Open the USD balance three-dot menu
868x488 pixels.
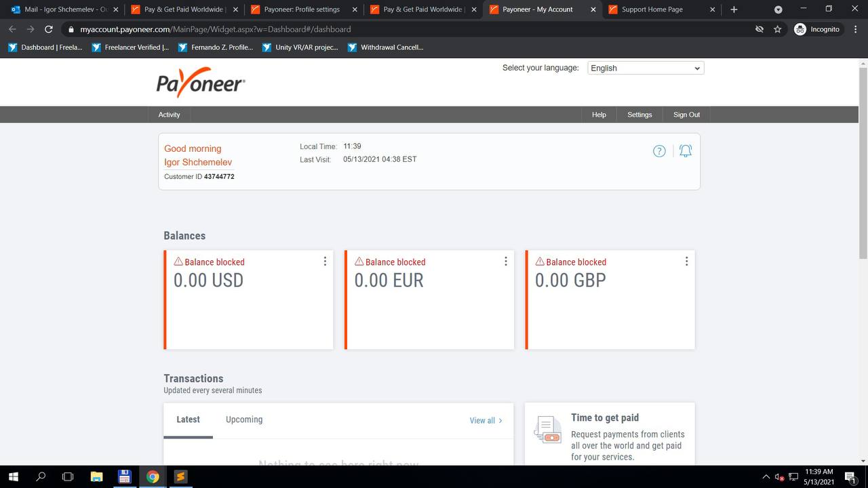pos(325,262)
